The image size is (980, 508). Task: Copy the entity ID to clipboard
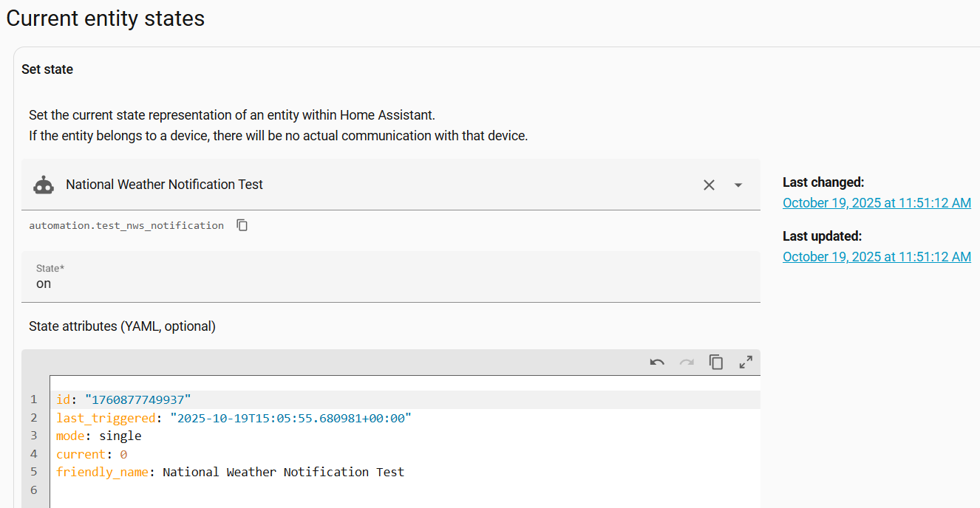(x=242, y=225)
